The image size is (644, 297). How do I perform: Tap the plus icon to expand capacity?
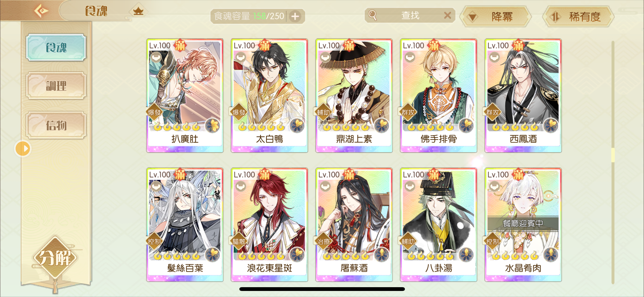click(295, 16)
